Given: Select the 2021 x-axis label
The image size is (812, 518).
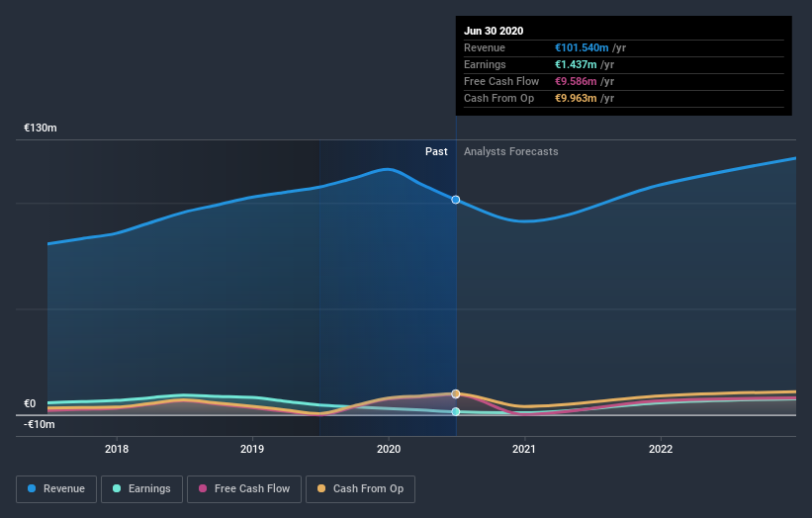Looking at the screenshot, I should point(524,449).
